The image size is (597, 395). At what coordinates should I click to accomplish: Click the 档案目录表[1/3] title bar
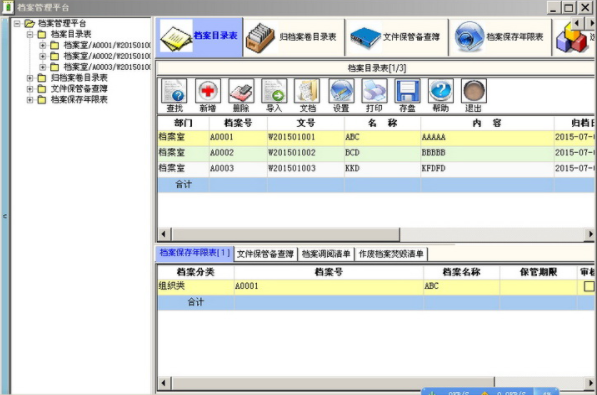(x=376, y=68)
